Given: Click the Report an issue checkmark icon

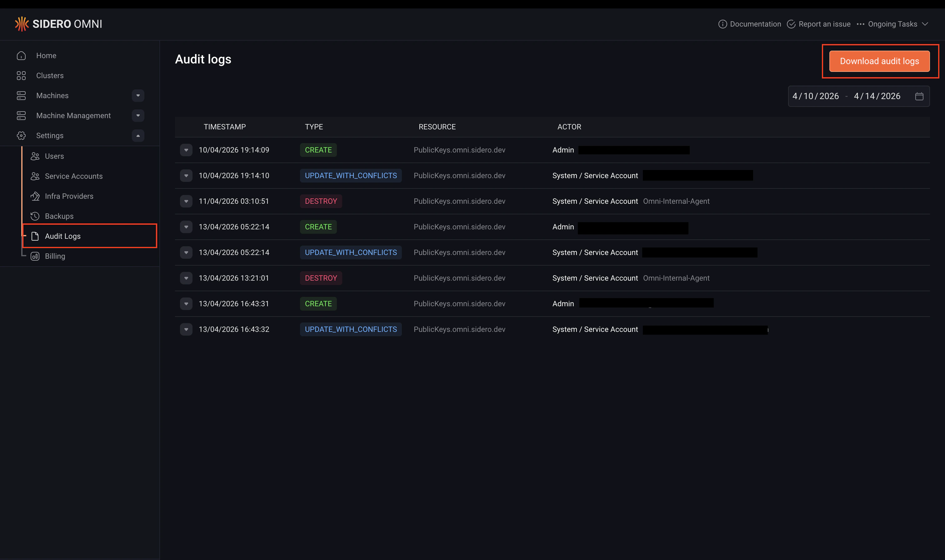Looking at the screenshot, I should [791, 24].
